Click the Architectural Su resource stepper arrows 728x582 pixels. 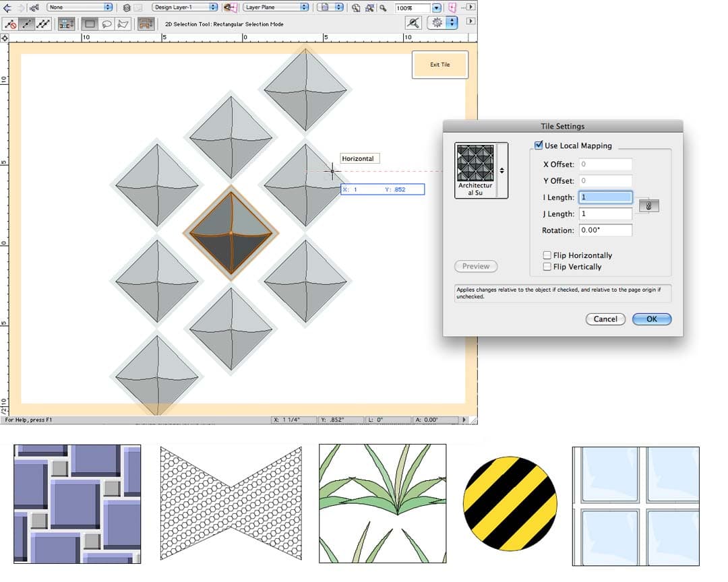point(502,170)
